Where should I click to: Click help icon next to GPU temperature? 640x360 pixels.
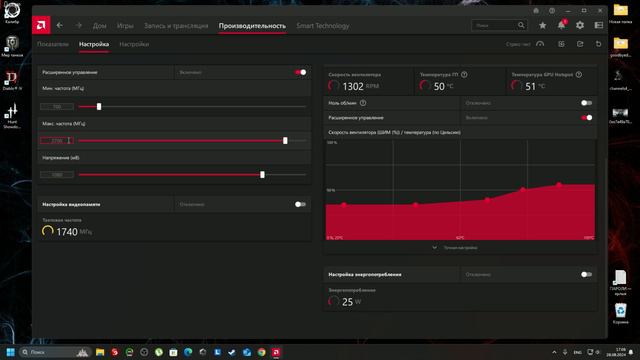pyautogui.click(x=464, y=75)
